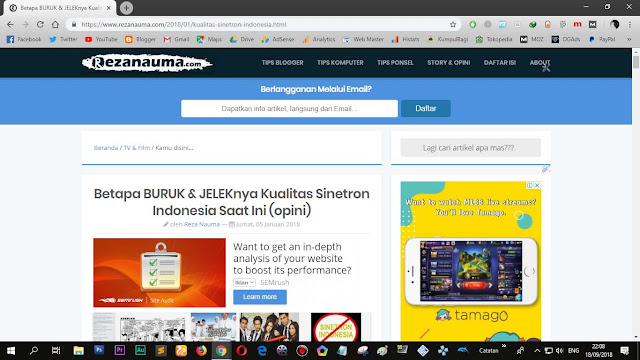Screen dimensions: 640x360
Task: Open a new browser tab
Action: coord(127,8)
